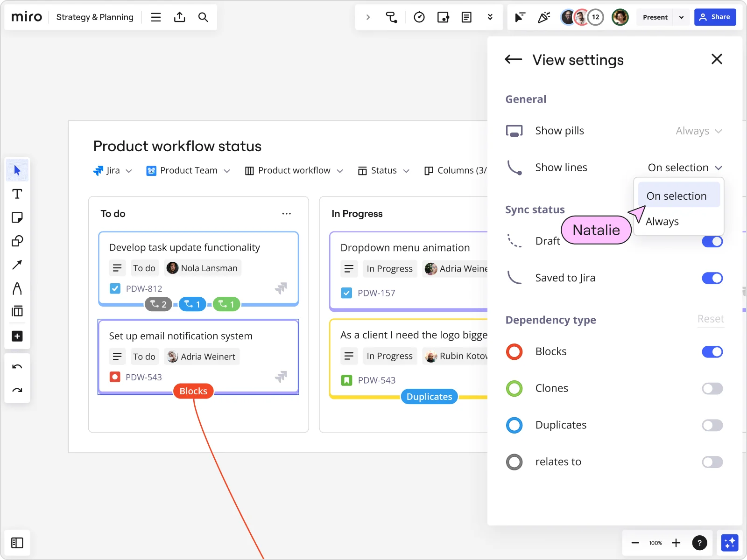Click the blue Duplicates color circle
This screenshot has width=747, height=560.
coord(514,425)
